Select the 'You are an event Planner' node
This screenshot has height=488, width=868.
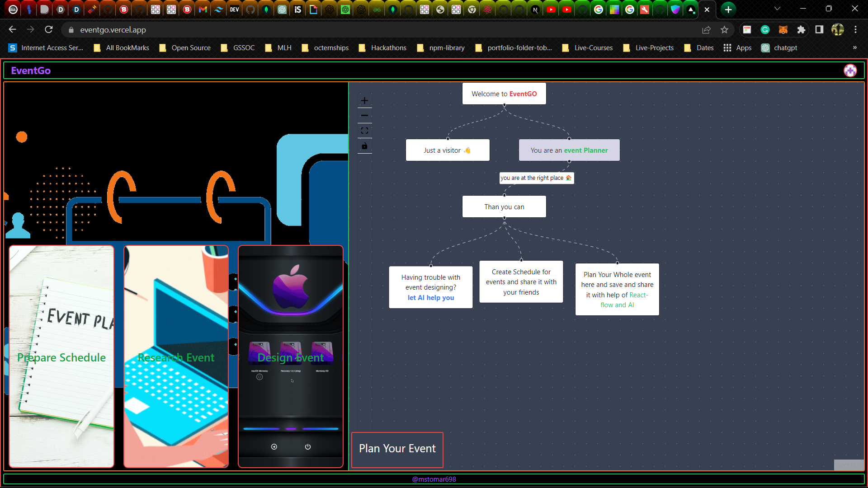click(569, 150)
